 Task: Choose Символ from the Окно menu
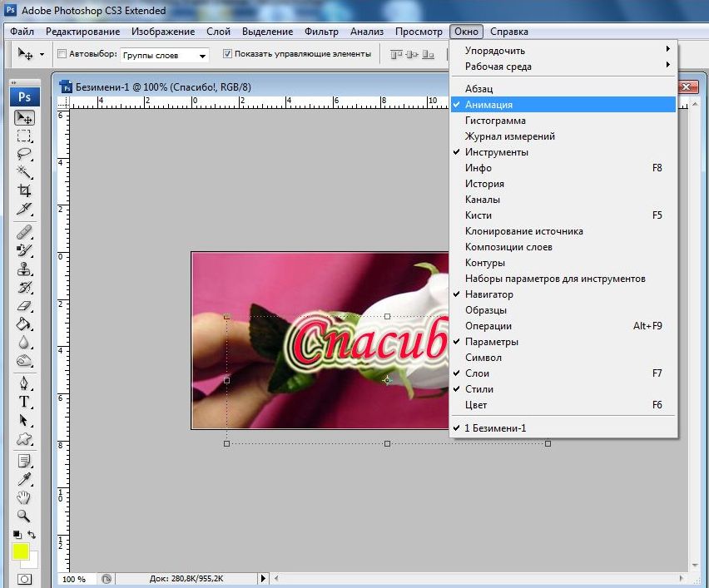pyautogui.click(x=563, y=358)
